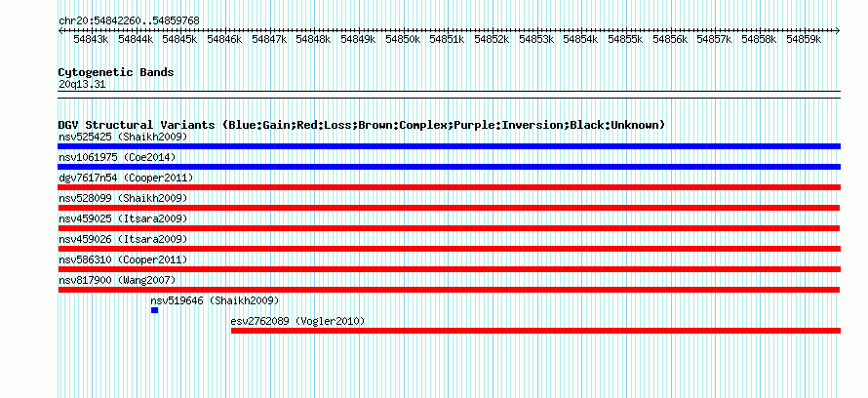Click the red bar under nsv459026
The height and width of the screenshot is (398, 868).
coord(449,249)
